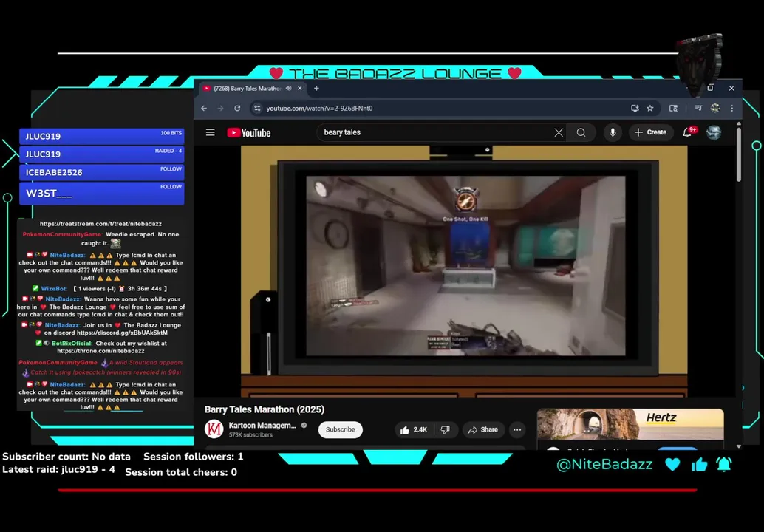Screen dimensions: 764x532
Task: Bookmark this page with the star icon
Action: pyautogui.click(x=650, y=108)
